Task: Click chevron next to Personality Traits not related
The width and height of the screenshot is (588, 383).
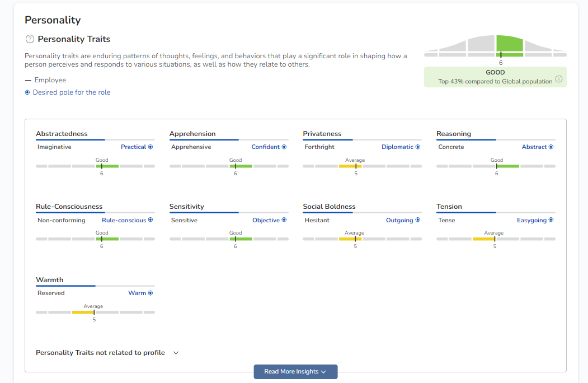Action: coord(176,353)
